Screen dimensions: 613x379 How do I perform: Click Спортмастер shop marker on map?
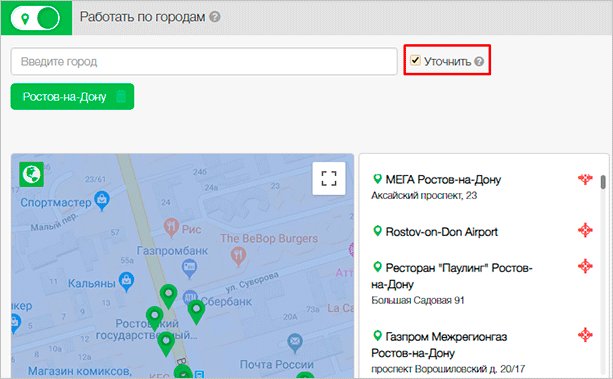coord(102,201)
